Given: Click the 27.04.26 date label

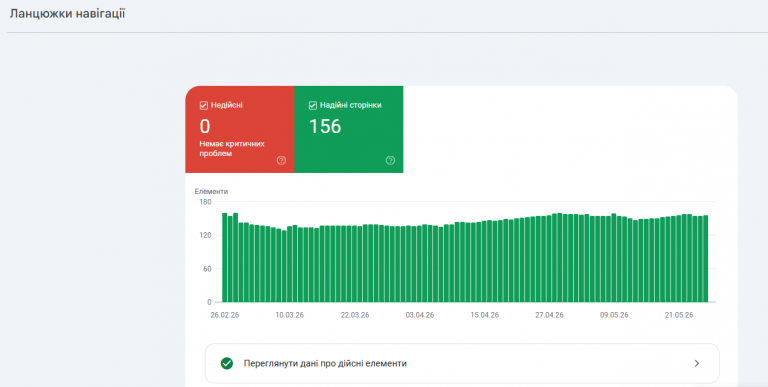Looking at the screenshot, I should tap(550, 315).
